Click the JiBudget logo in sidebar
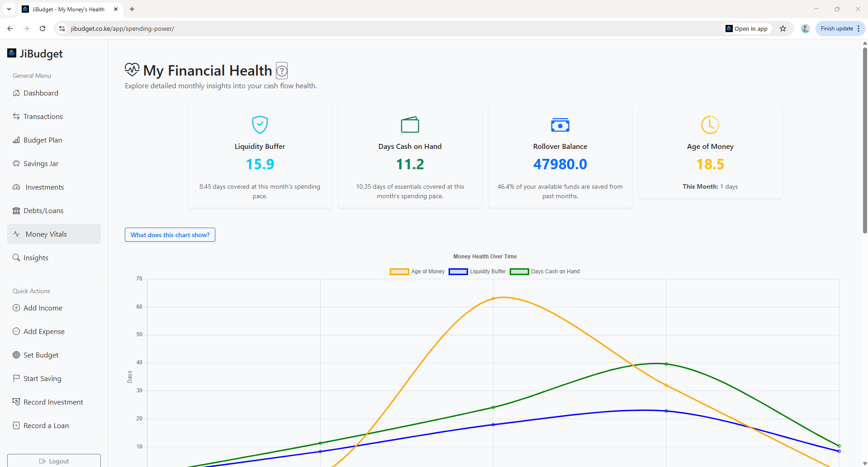The image size is (868, 467). point(35,53)
